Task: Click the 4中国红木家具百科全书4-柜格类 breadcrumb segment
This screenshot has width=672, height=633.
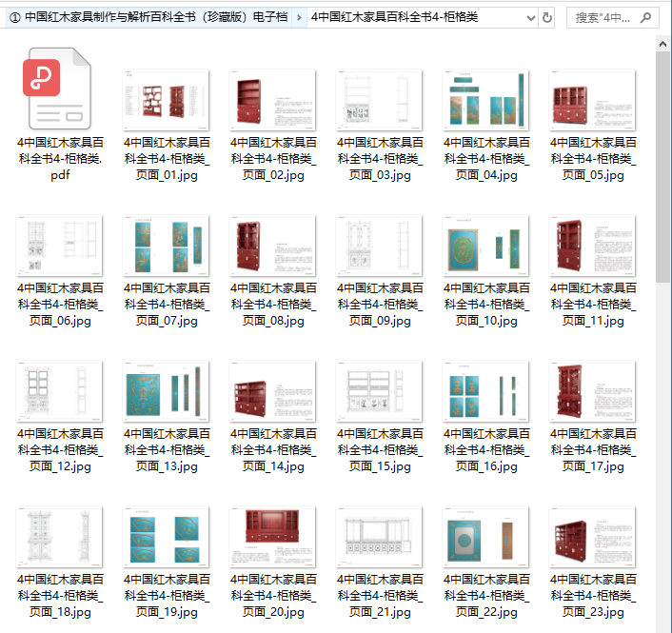Action: click(394, 17)
